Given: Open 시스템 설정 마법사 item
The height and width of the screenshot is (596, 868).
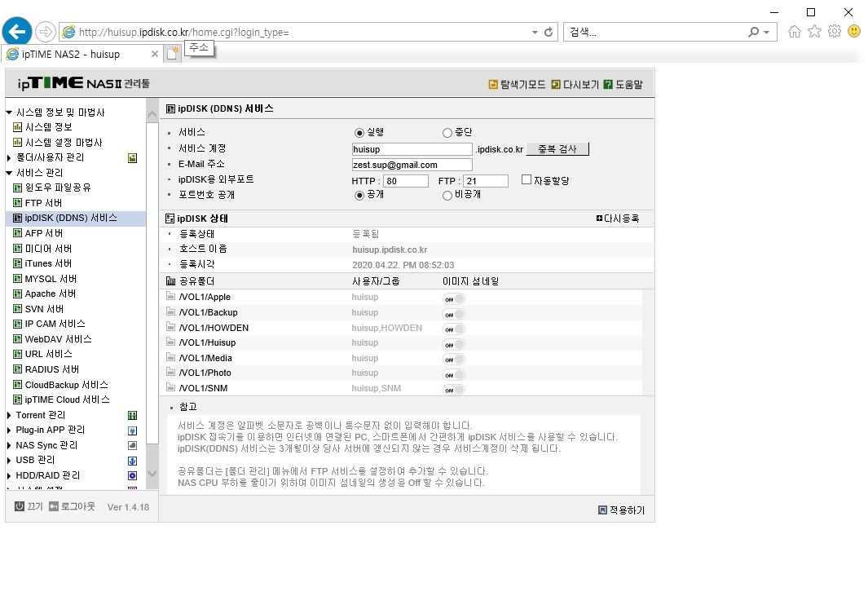Looking at the screenshot, I should click(x=58, y=143).
